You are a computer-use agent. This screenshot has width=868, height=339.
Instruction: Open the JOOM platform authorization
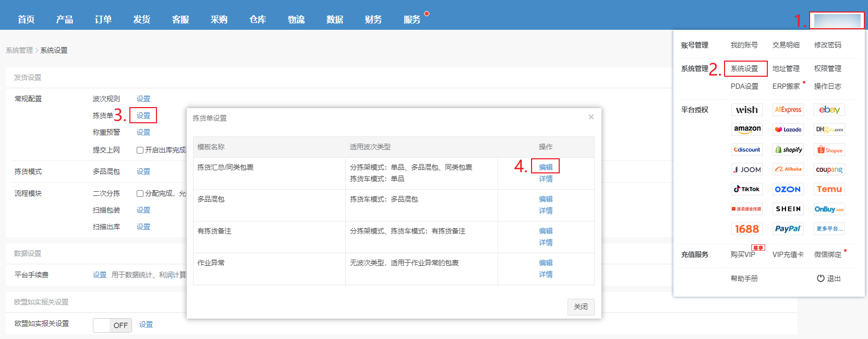(x=746, y=169)
